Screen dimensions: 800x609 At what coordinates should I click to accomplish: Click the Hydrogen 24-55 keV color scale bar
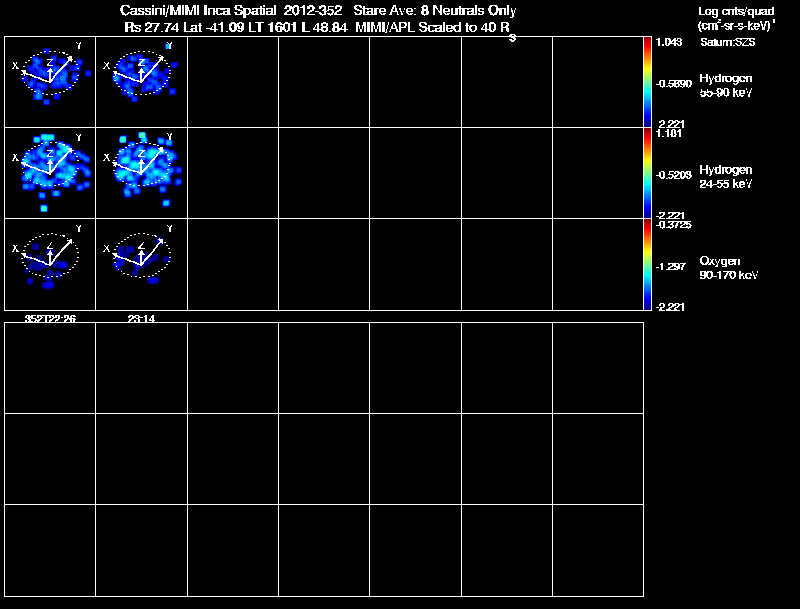tap(647, 173)
